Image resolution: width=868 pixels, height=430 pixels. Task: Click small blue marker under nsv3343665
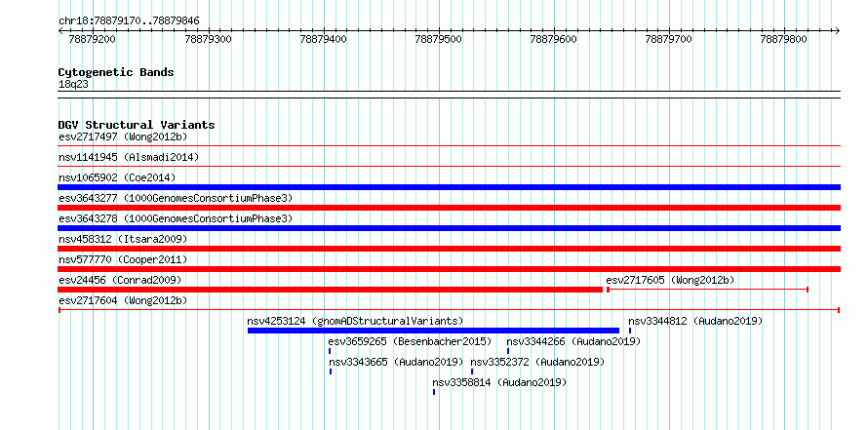tap(331, 371)
